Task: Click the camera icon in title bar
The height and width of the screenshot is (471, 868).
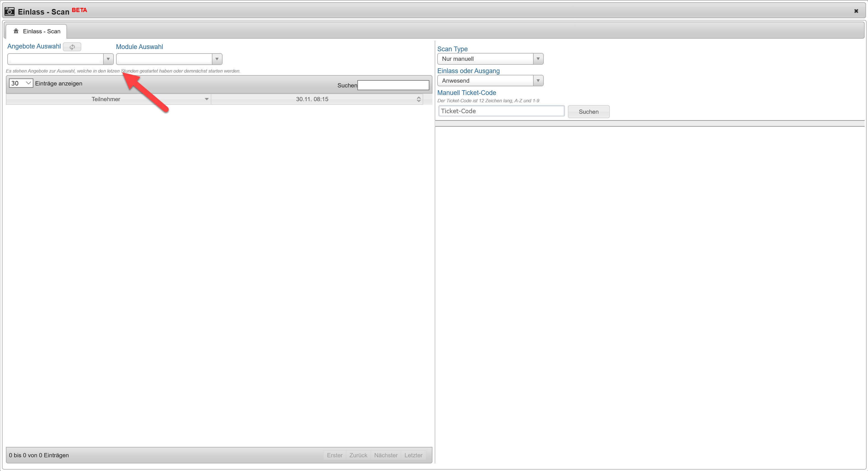Action: coord(10,11)
